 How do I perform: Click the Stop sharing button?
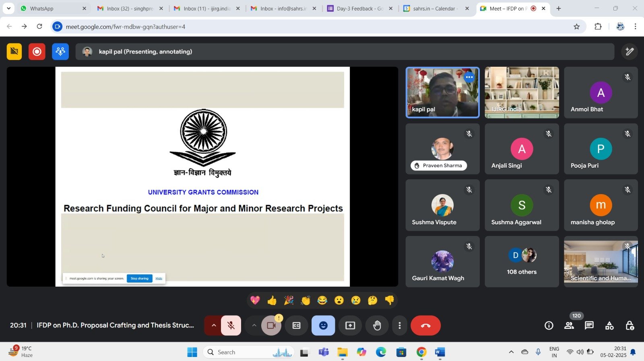(139, 278)
